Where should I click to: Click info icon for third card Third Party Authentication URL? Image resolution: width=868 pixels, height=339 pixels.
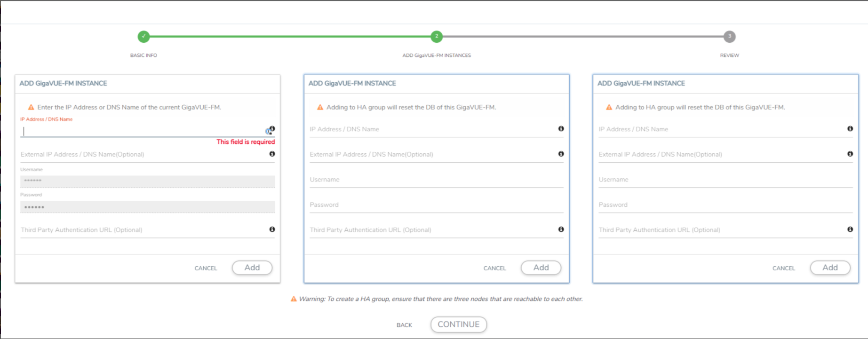[850, 229]
